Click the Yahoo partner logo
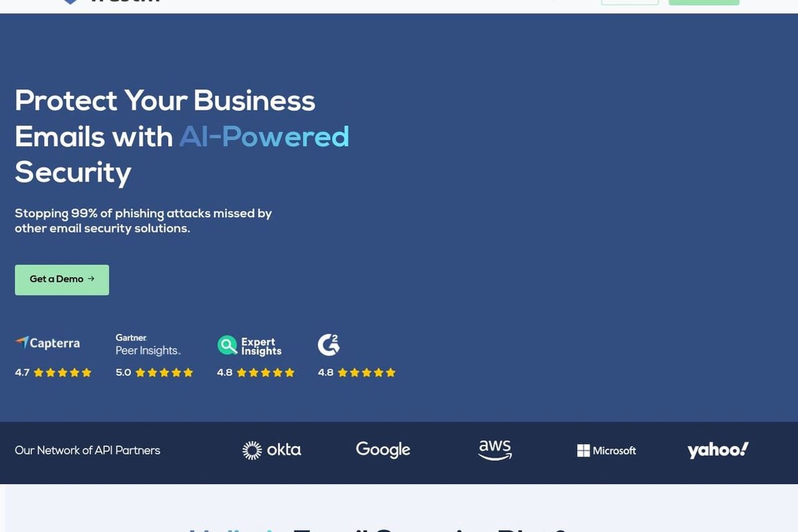Screen dimensions: 798x532 [718, 450]
